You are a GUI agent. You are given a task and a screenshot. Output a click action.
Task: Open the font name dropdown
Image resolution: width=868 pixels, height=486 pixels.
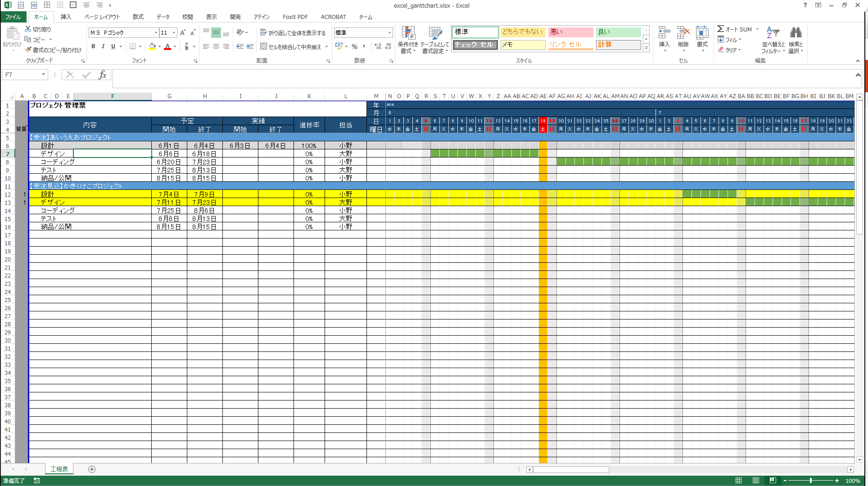coord(156,33)
